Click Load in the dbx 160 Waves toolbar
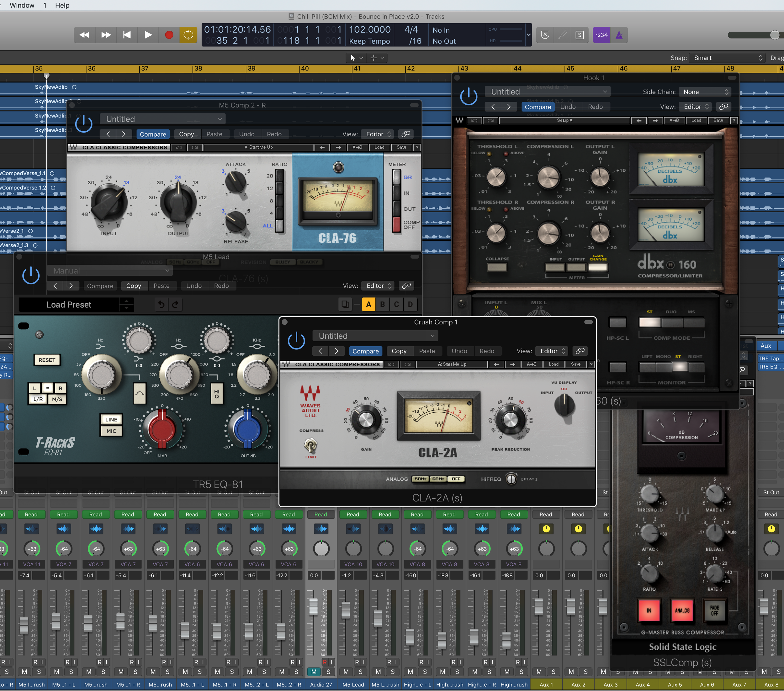784x691 pixels. [696, 121]
